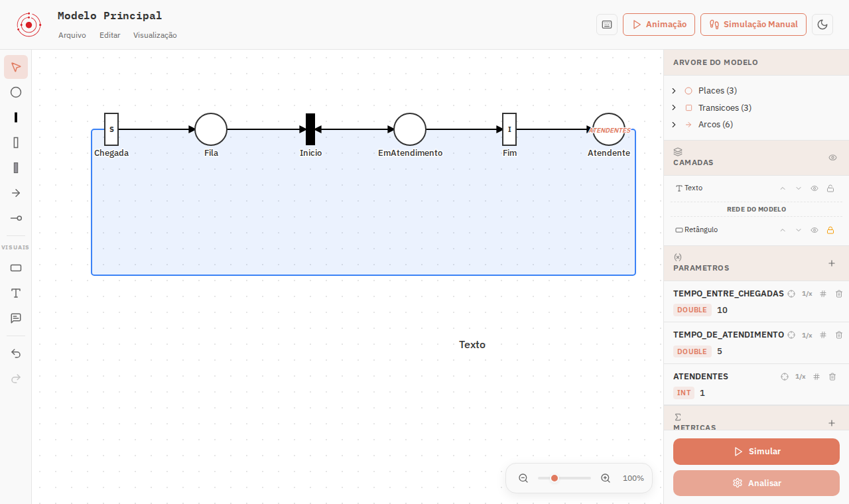849x504 pixels.
Task: Click the Undo arrow icon
Action: 16,353
